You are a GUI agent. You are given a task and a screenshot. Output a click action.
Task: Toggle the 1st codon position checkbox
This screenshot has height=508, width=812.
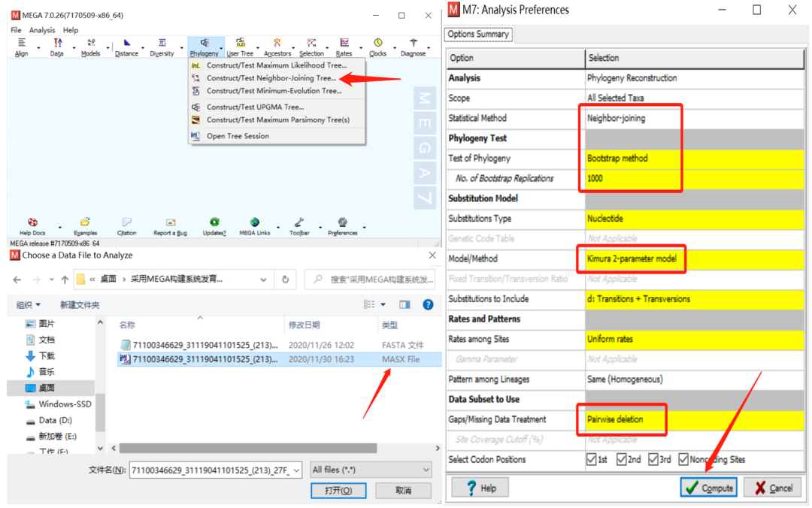pos(592,459)
